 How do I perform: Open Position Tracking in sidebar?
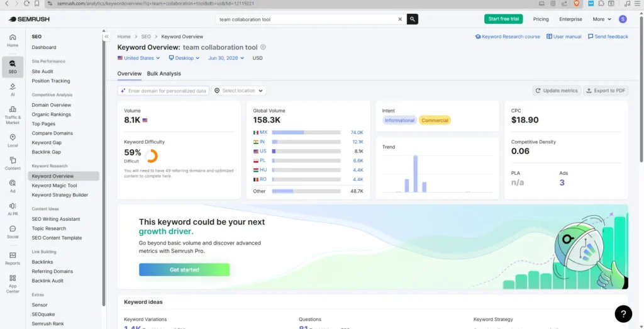(51, 81)
